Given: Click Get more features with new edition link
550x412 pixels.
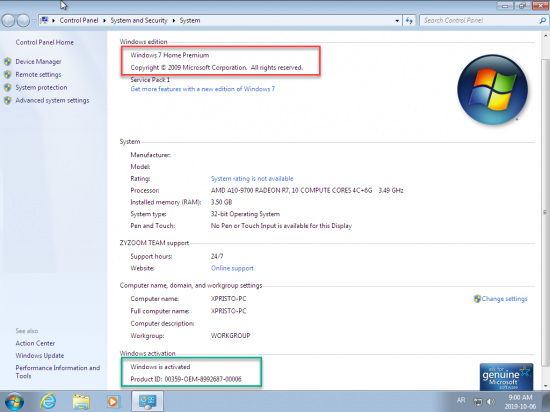Looking at the screenshot, I should click(x=203, y=89).
